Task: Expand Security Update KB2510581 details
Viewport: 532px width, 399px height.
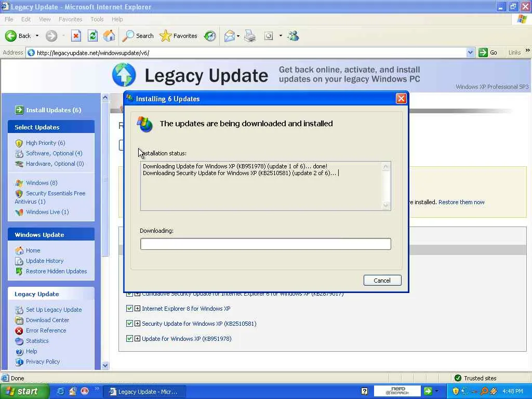Action: coord(137,323)
